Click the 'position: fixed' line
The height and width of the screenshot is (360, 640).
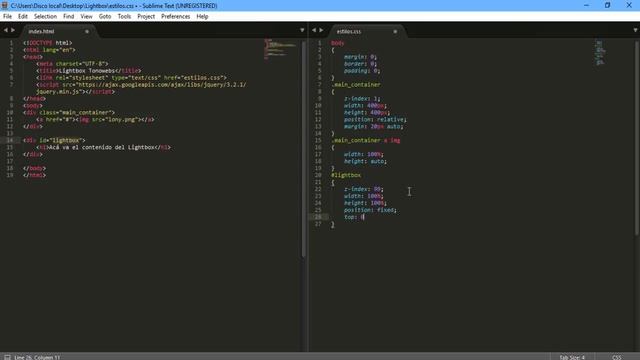pos(370,210)
